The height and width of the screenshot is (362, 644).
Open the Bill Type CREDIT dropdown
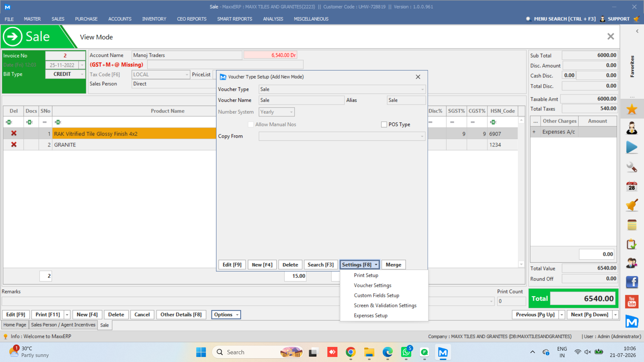(x=82, y=74)
